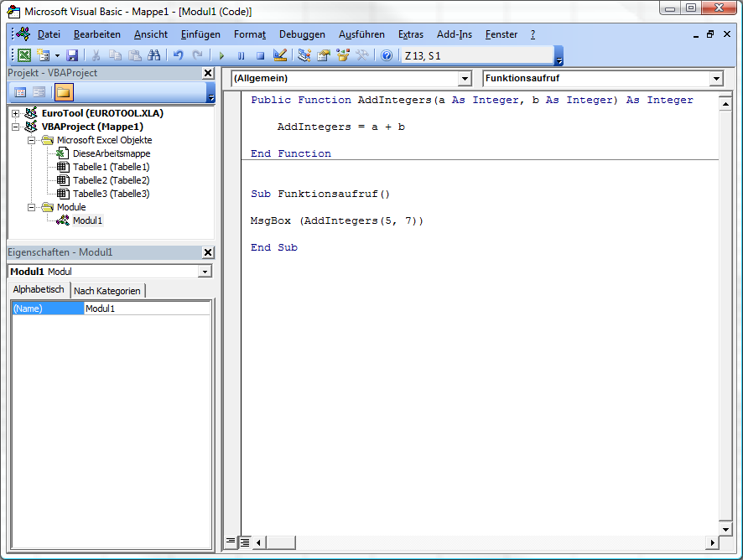Switch to Procedure View at bottom left
The height and width of the screenshot is (560, 743).
pyautogui.click(x=231, y=542)
